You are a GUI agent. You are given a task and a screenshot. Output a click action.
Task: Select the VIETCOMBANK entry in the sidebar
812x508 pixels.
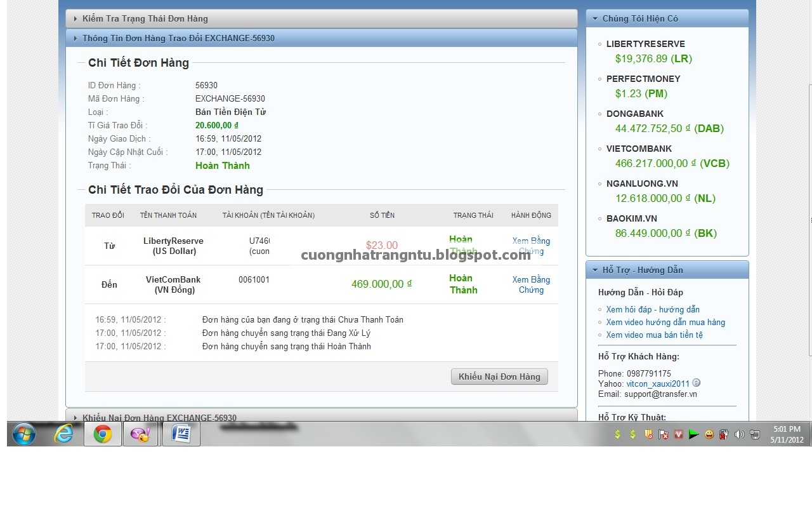click(639, 149)
